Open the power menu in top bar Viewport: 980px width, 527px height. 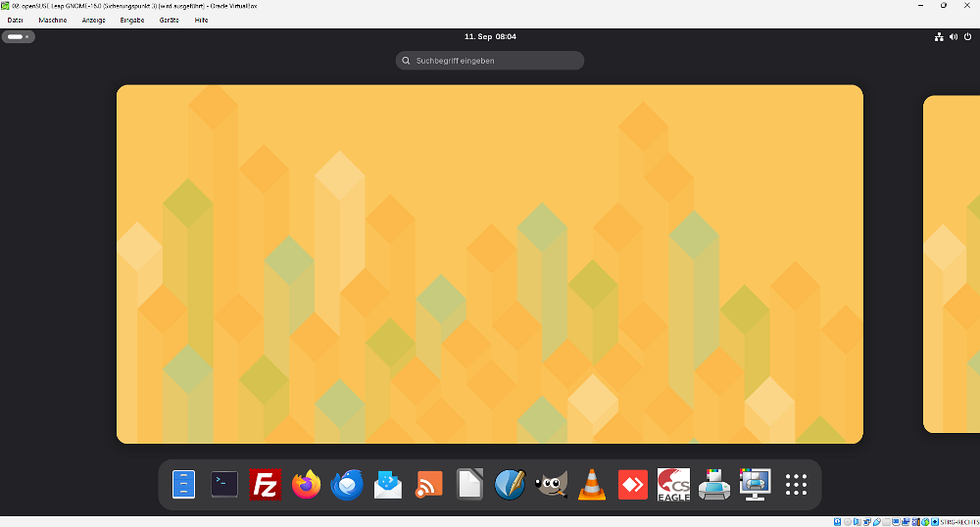[967, 36]
